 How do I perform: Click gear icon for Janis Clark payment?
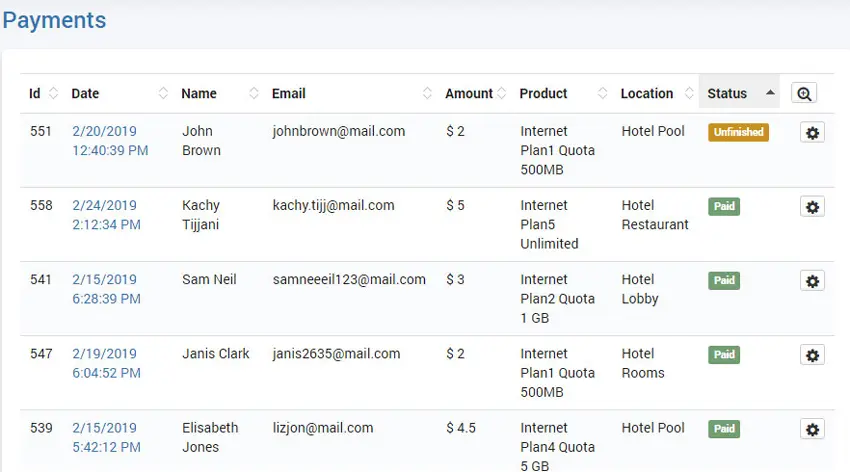click(x=812, y=354)
